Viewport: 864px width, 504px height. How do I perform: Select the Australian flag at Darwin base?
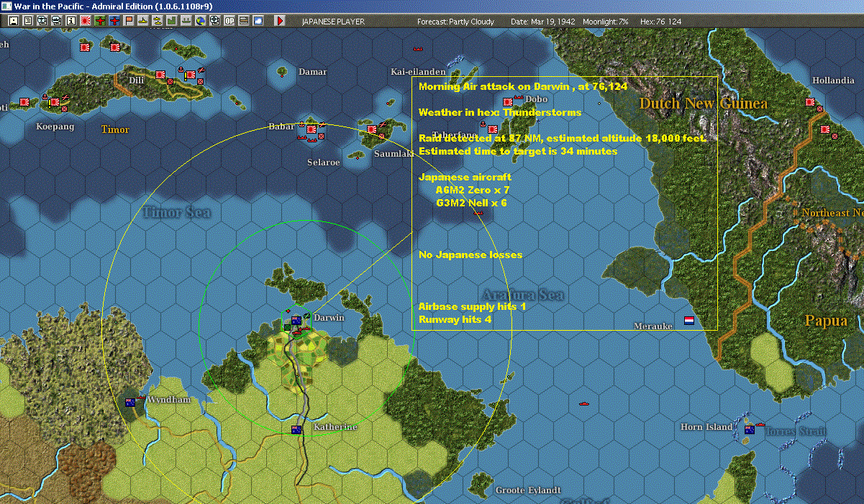(x=296, y=320)
